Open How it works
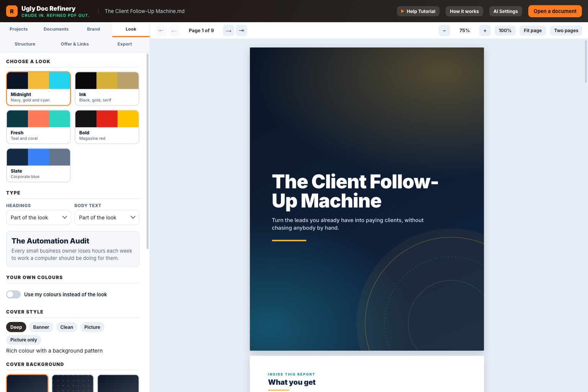 coord(464,11)
